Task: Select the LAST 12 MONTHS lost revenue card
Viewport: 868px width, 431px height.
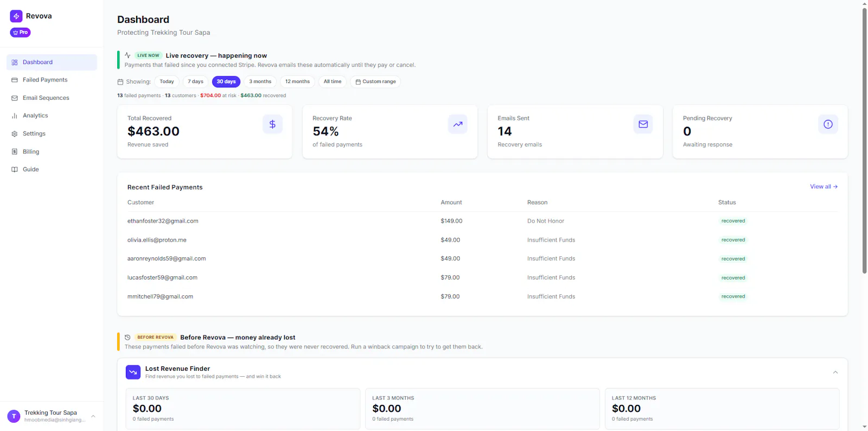Action: [722, 409]
